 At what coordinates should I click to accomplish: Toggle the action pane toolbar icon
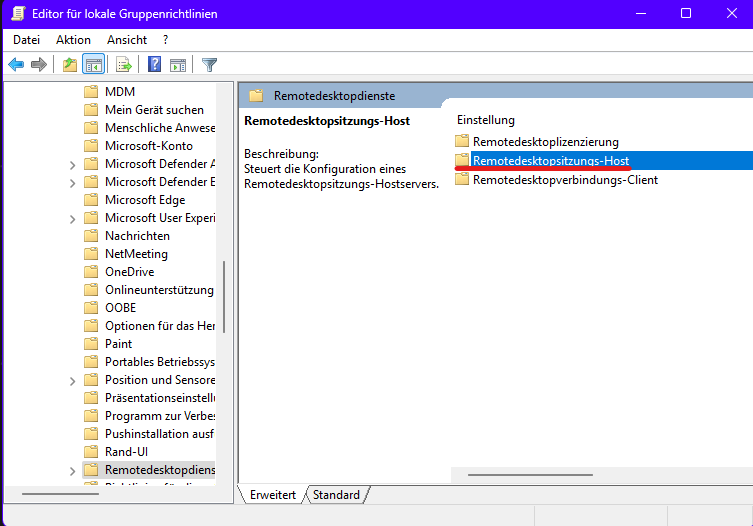coord(178,65)
